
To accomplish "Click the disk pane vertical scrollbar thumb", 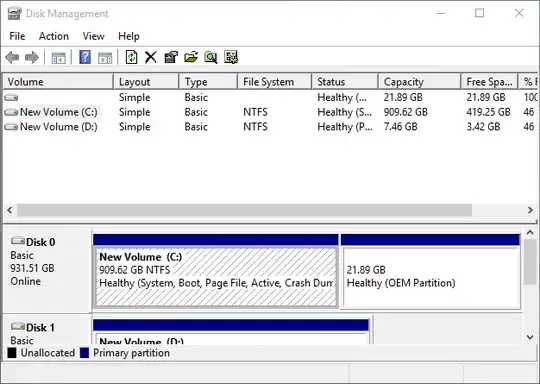I will click(530, 262).
